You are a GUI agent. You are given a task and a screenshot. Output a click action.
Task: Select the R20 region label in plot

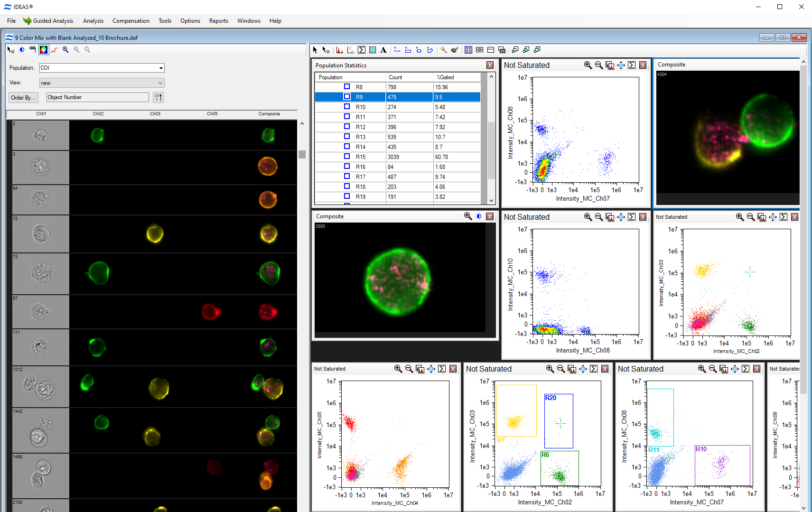[551, 398]
